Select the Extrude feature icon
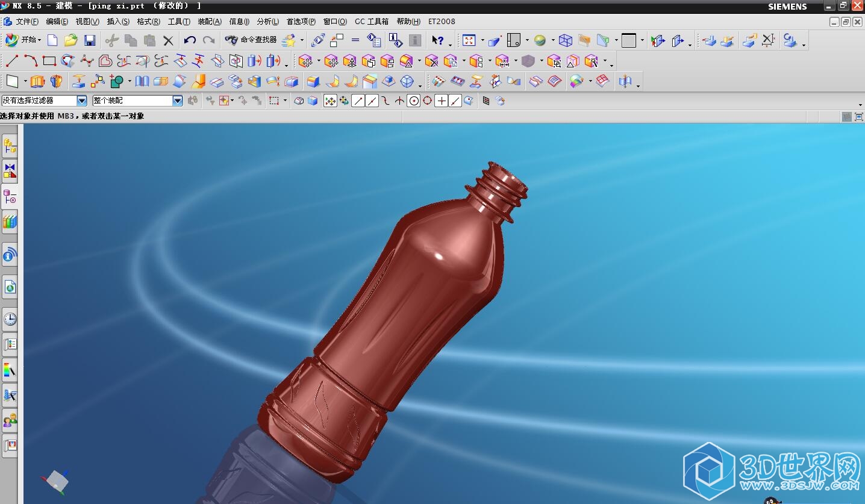 pyautogui.click(x=37, y=81)
